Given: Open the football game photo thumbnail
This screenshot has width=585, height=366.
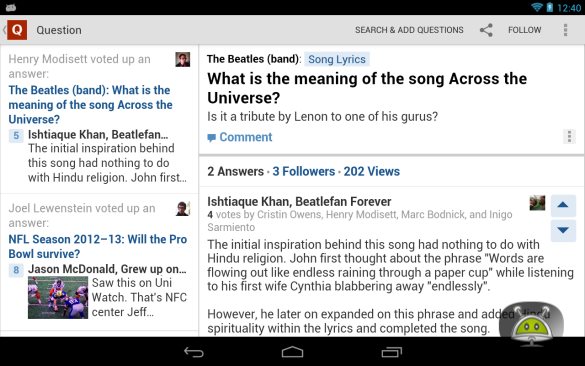Looking at the screenshot, I should [x=58, y=297].
